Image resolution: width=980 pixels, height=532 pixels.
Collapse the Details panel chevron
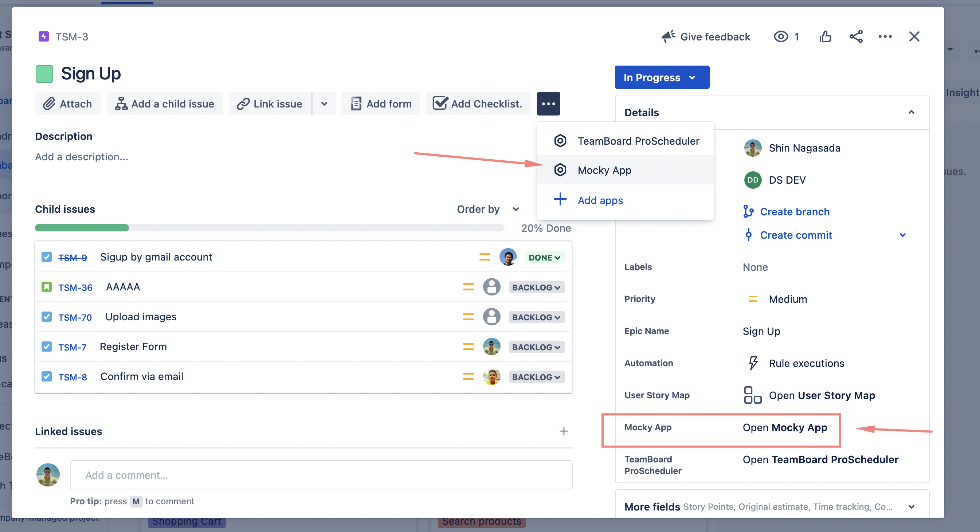(x=911, y=112)
